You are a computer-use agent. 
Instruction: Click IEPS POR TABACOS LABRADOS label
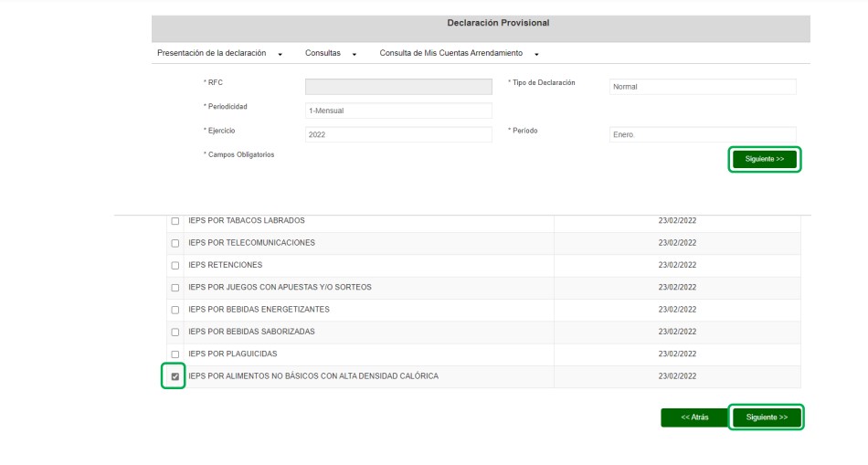tap(247, 220)
